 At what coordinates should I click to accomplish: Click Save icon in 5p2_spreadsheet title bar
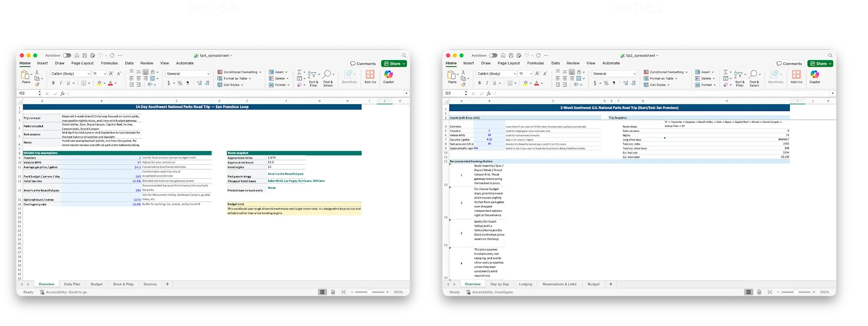511,56
